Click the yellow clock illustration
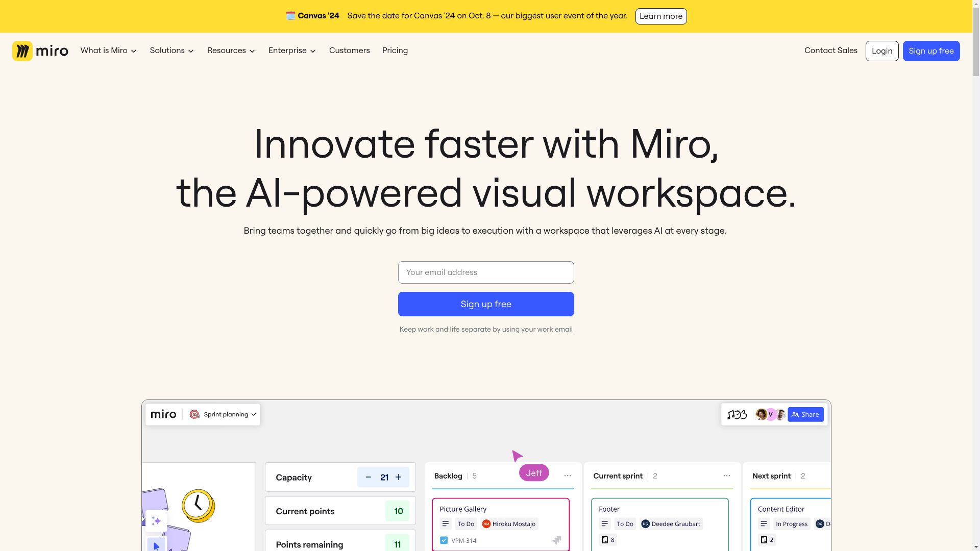The width and height of the screenshot is (980, 551). (199, 506)
